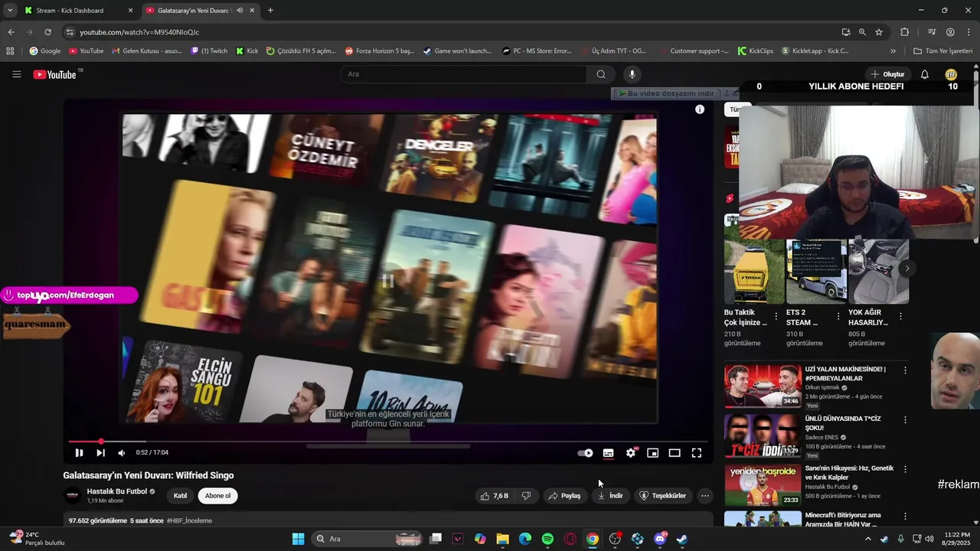Open the tab search dropdown arrow
This screenshot has height=551, width=980.
coord(10,11)
